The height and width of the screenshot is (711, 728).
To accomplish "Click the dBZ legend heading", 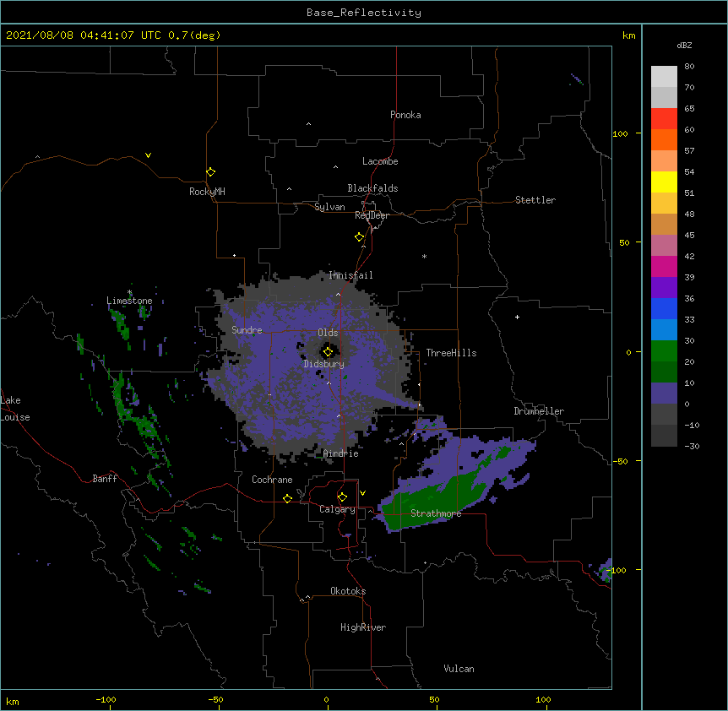I will (684, 45).
